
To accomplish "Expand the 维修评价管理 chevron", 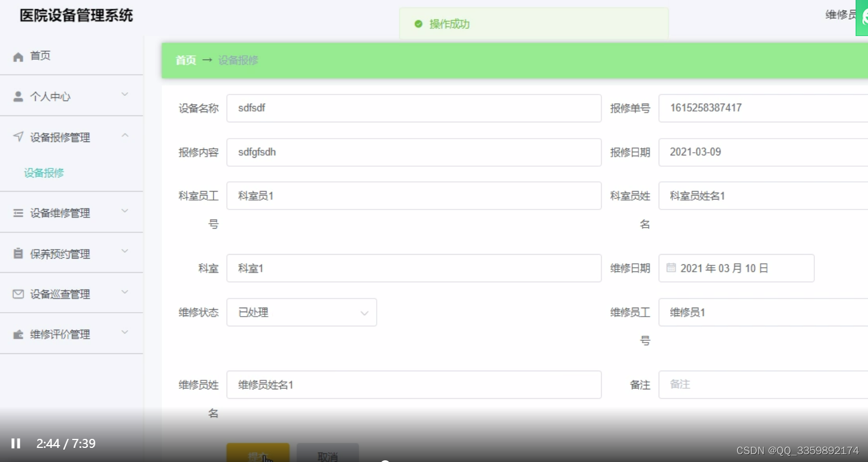I will (x=125, y=332).
